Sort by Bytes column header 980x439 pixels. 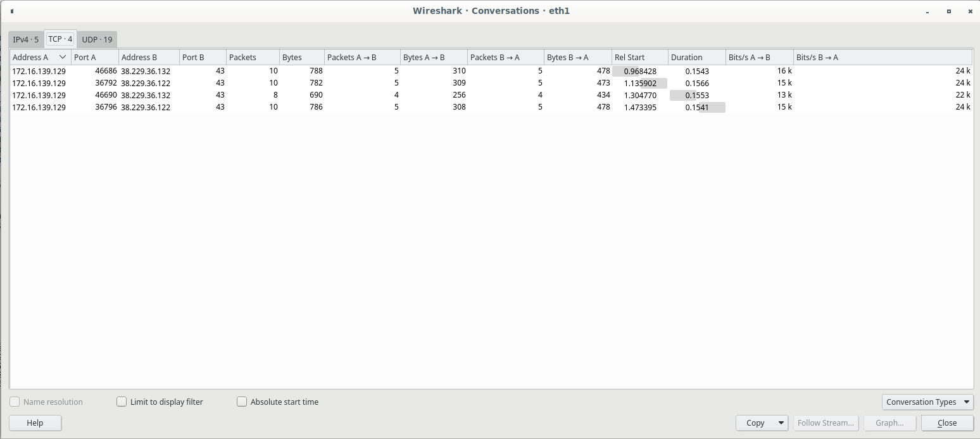point(302,57)
